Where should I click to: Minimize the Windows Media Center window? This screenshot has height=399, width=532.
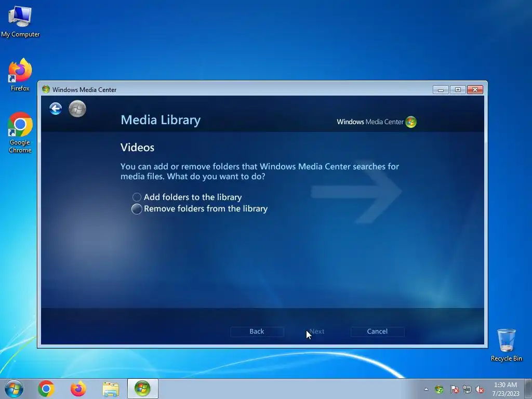pos(441,89)
